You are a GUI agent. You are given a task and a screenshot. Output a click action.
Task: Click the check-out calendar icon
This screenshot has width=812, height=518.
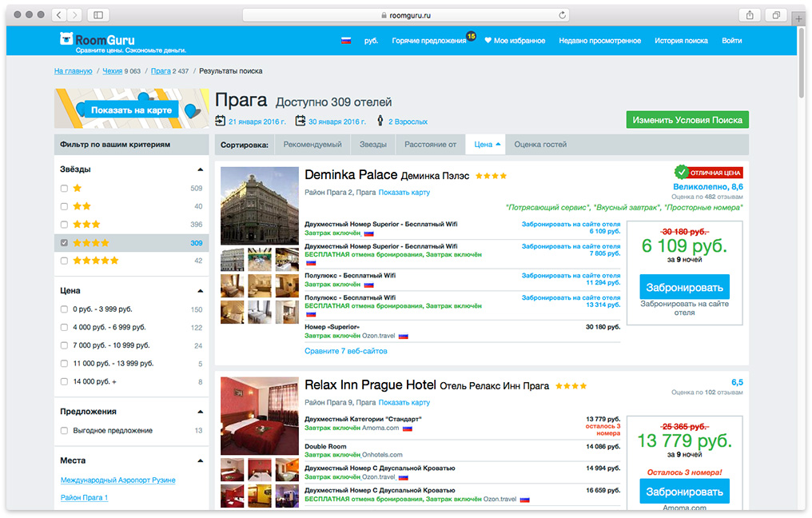[301, 121]
